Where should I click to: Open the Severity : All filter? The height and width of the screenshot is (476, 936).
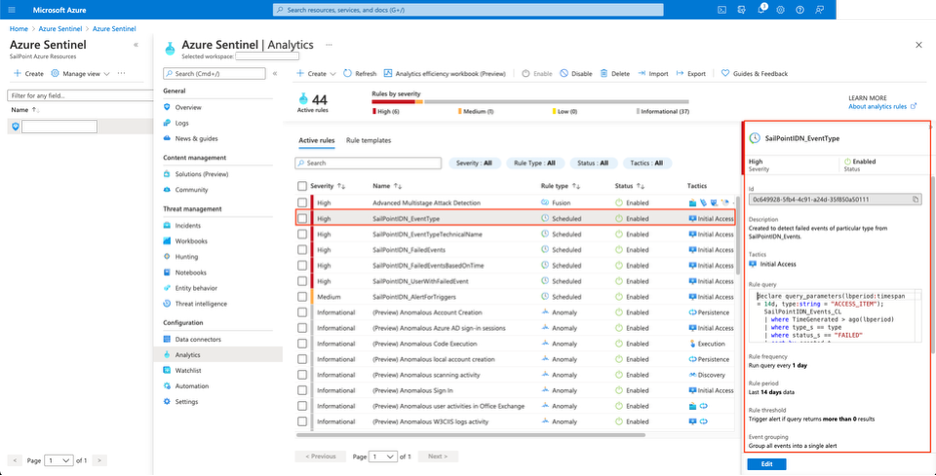tap(475, 163)
